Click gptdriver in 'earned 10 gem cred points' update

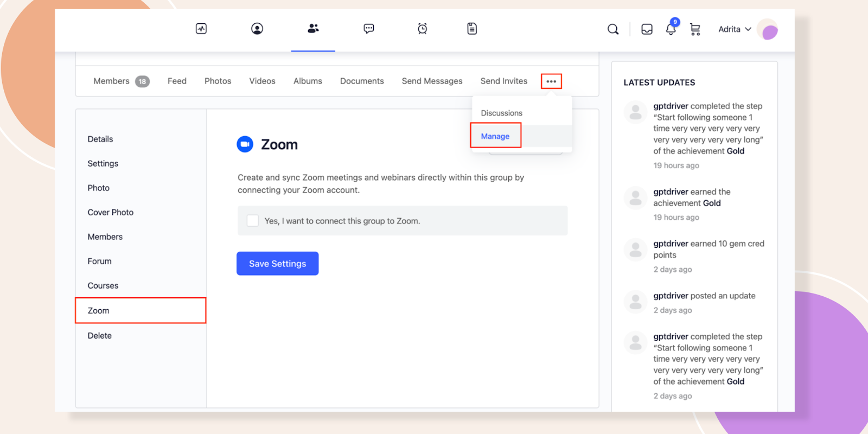pyautogui.click(x=671, y=244)
